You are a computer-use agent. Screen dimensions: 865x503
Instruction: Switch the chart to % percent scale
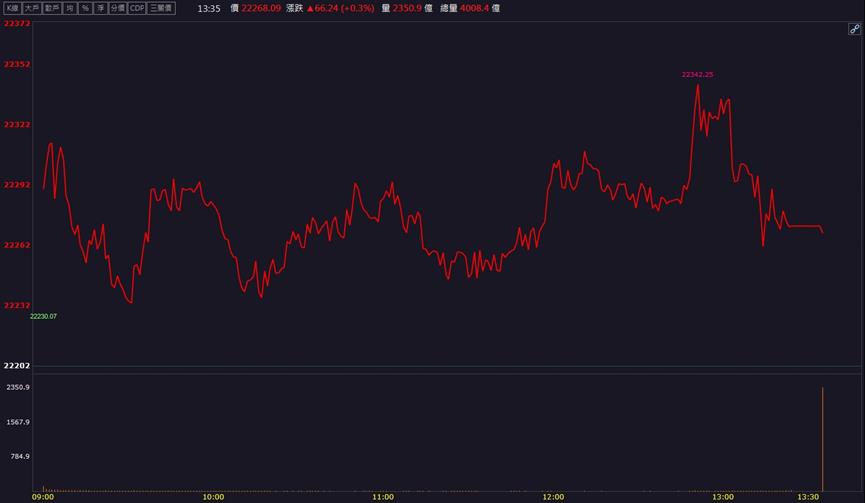[85, 8]
